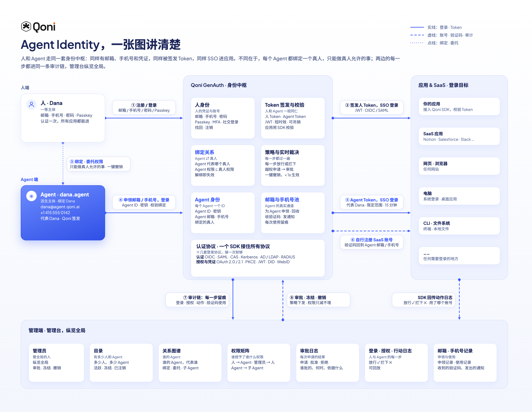
Task: Click the Qoni logo icon
Action: click(x=26, y=27)
